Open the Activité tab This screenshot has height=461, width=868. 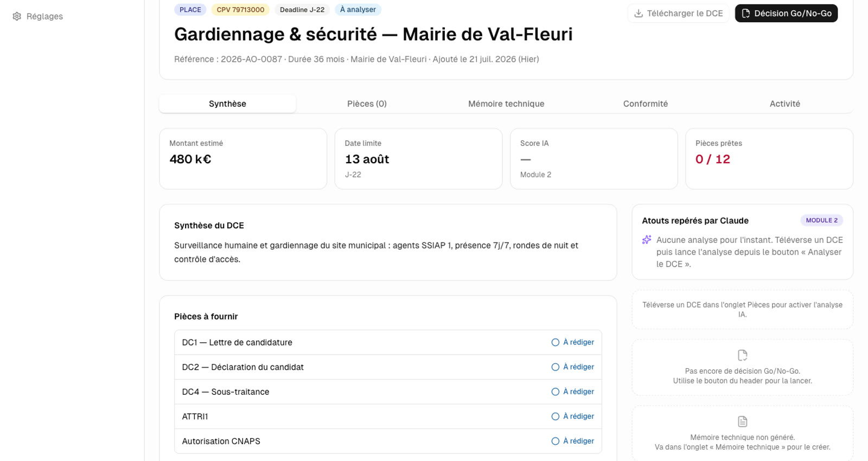(x=785, y=104)
